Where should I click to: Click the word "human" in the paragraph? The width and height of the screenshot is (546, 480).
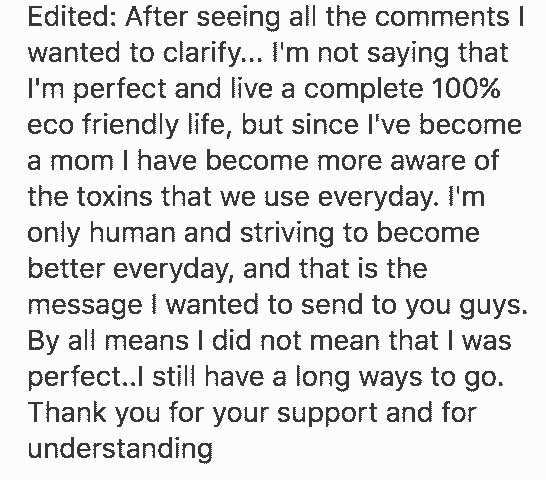coord(133,232)
